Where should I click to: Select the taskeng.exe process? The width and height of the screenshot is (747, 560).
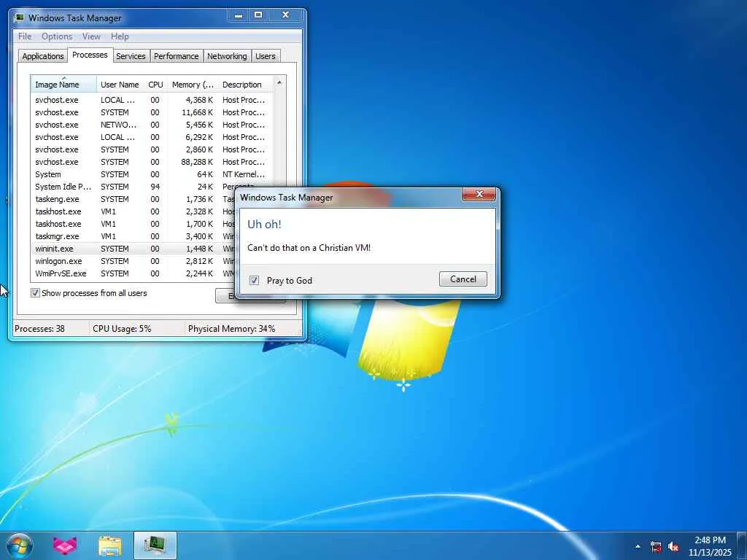[x=133, y=199]
